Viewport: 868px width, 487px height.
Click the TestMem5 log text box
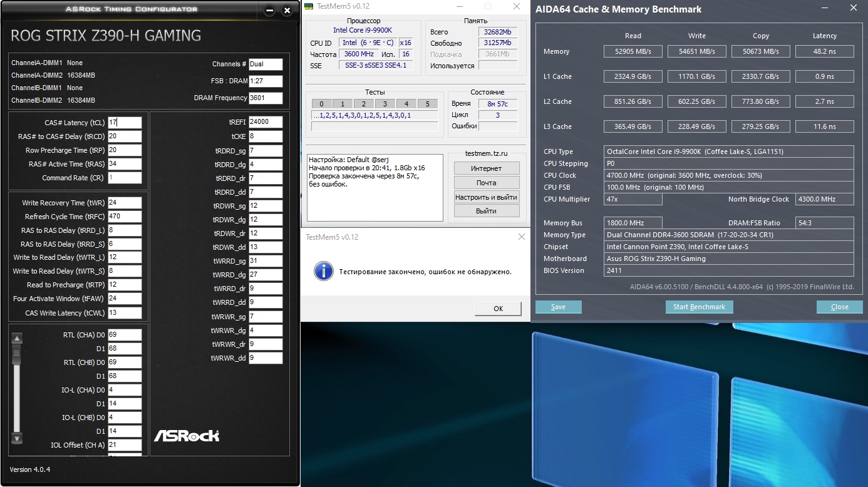coord(375,188)
